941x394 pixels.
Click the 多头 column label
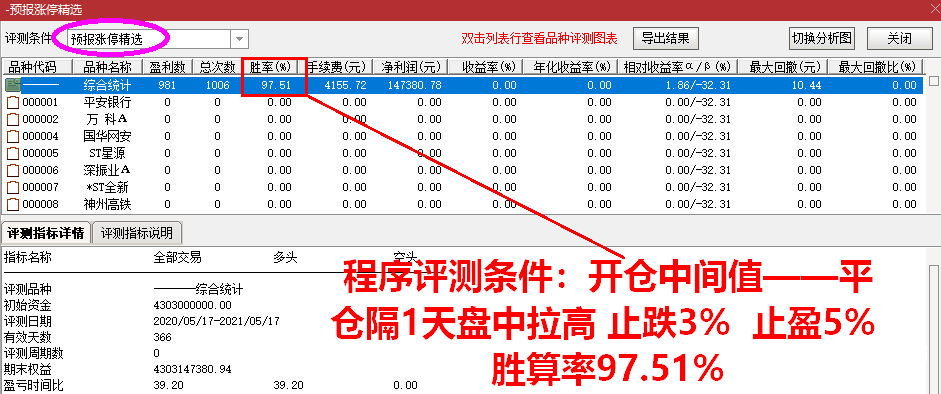[285, 258]
